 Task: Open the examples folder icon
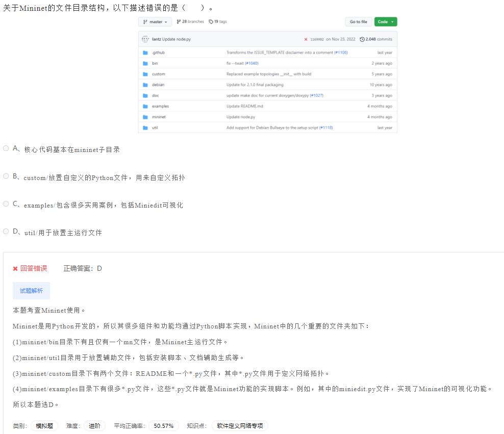pyautogui.click(x=146, y=106)
